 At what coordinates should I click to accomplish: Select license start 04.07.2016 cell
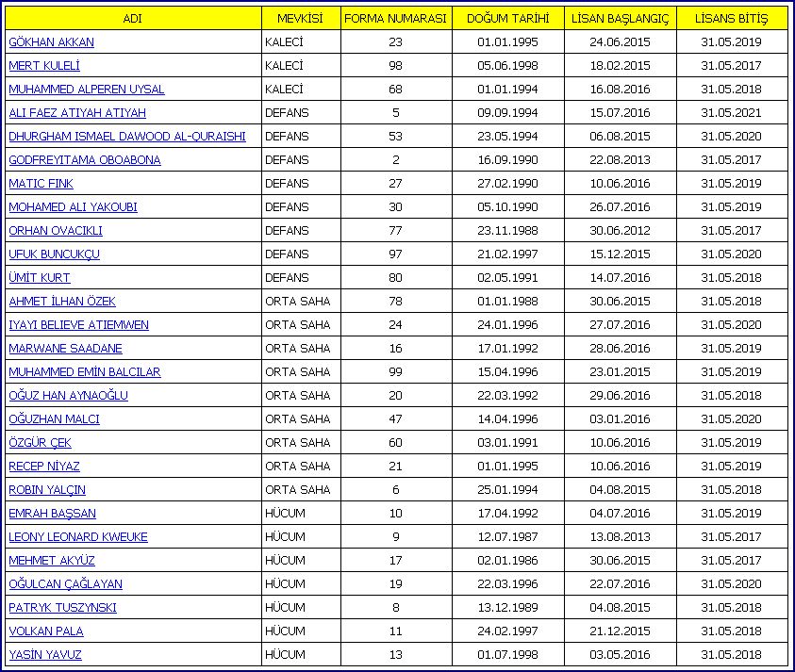[x=621, y=514]
